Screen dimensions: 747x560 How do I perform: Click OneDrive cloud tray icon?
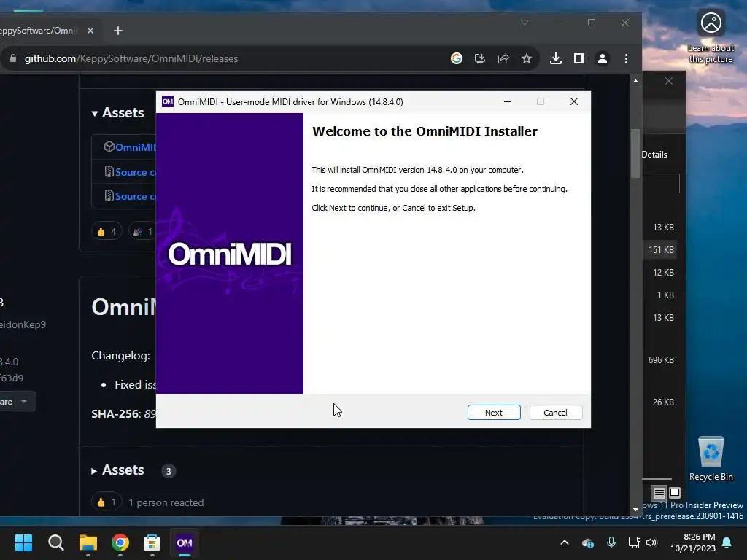click(588, 542)
